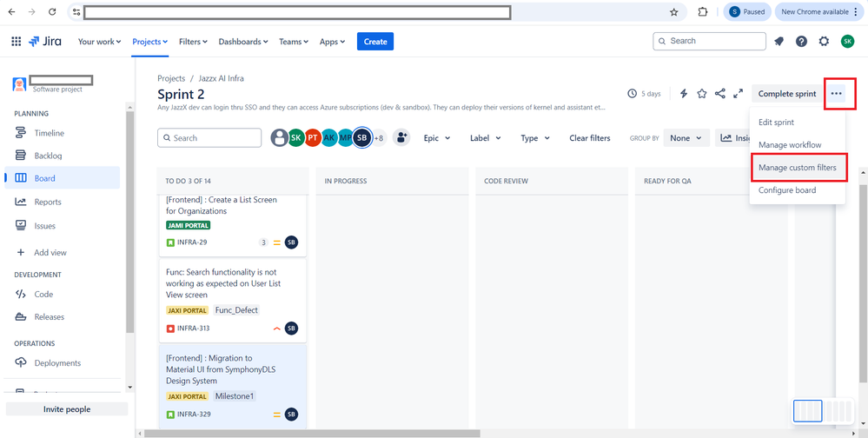This screenshot has height=438, width=868.
Task: Open Dashboards dropdown menu
Action: pyautogui.click(x=243, y=42)
